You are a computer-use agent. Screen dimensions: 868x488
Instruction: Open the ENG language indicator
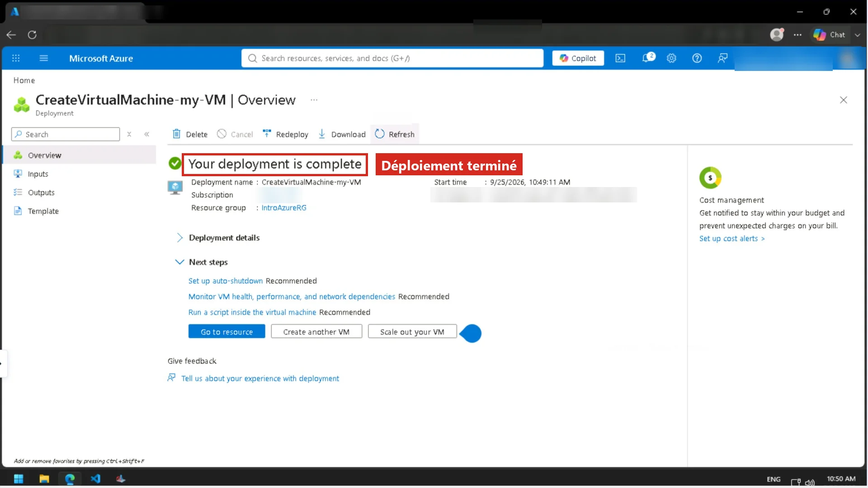pos(774,479)
